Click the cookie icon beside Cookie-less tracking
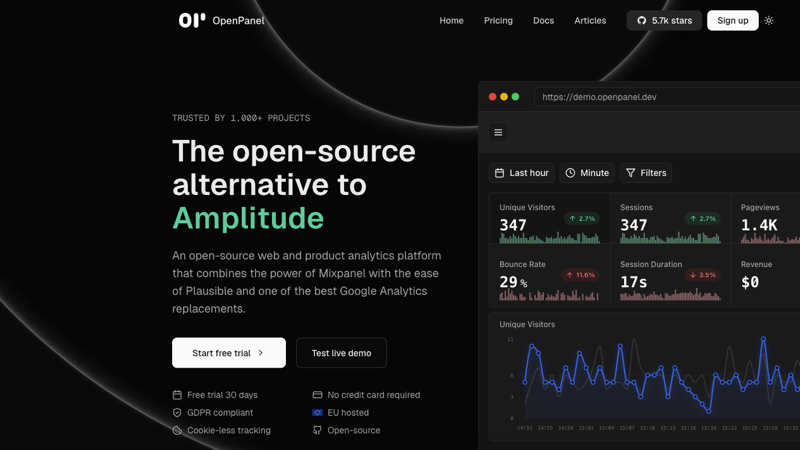 (177, 430)
